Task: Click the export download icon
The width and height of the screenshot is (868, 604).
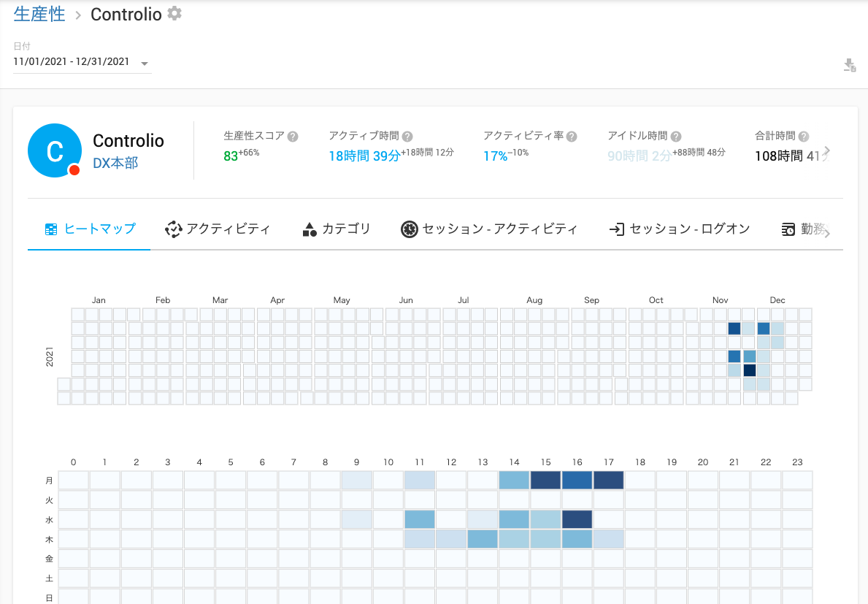Action: [x=850, y=65]
